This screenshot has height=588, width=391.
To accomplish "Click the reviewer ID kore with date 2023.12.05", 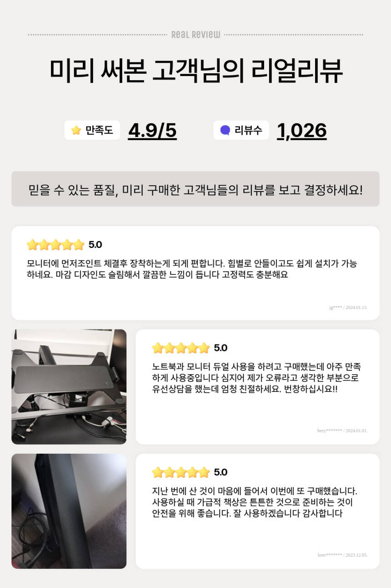I will pos(342,555).
